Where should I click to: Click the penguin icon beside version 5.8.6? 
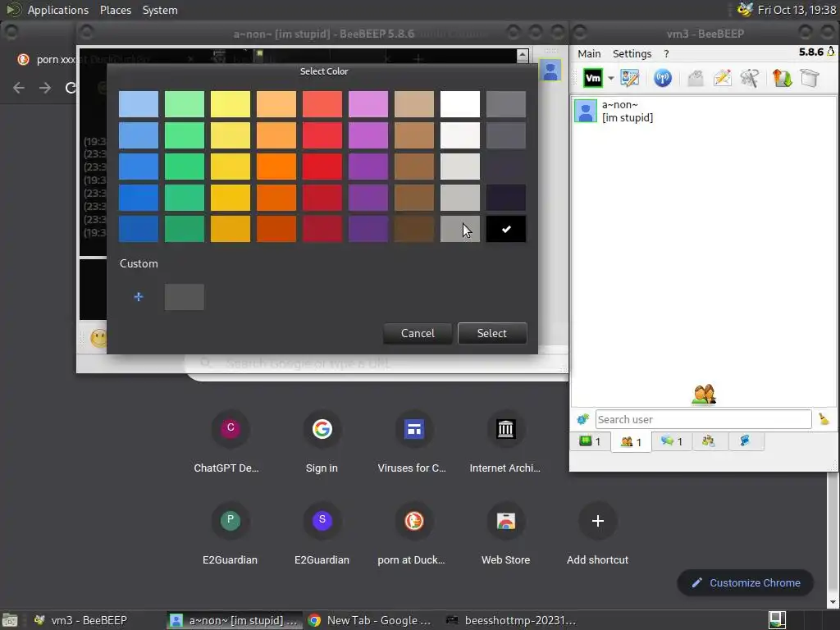(x=830, y=52)
